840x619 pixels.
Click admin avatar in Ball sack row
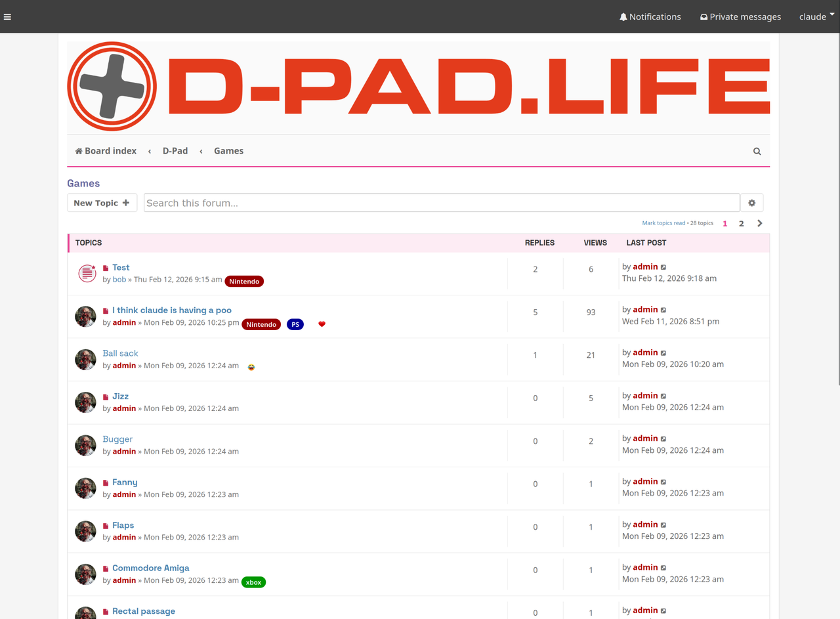pos(85,360)
